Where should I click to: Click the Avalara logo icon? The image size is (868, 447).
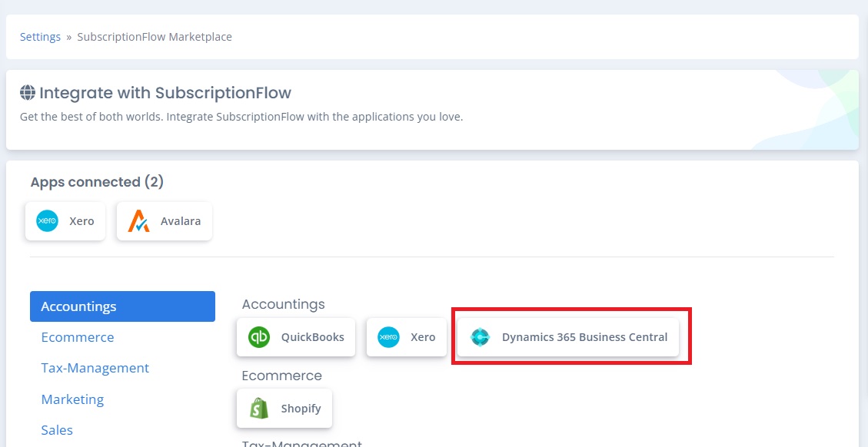138,221
